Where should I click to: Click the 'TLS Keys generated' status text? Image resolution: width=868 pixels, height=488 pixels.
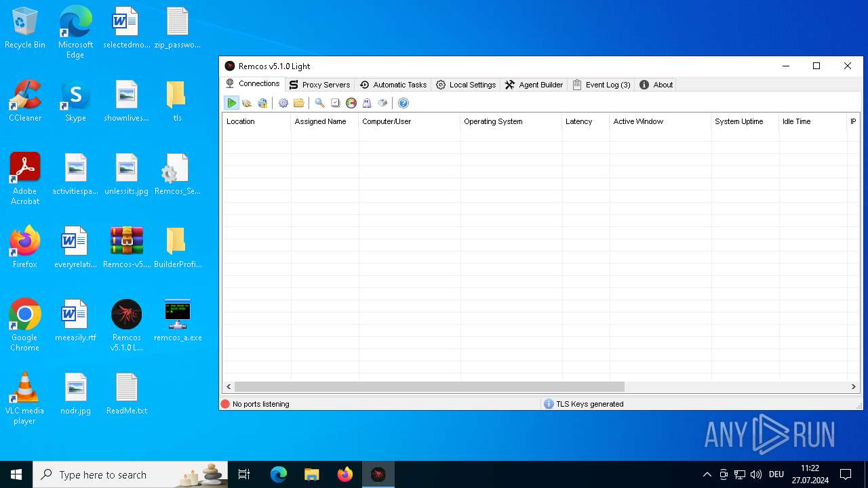point(589,404)
